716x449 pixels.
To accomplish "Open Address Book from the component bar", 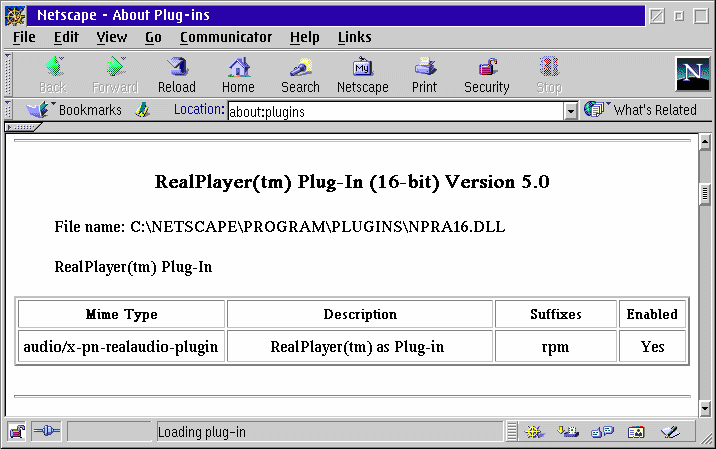I will pyautogui.click(x=636, y=432).
